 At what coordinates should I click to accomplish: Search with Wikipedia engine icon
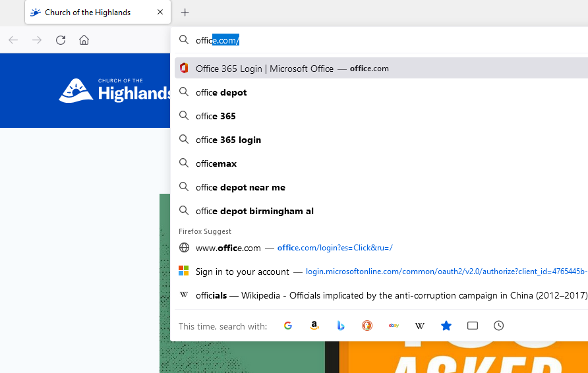[x=420, y=326]
